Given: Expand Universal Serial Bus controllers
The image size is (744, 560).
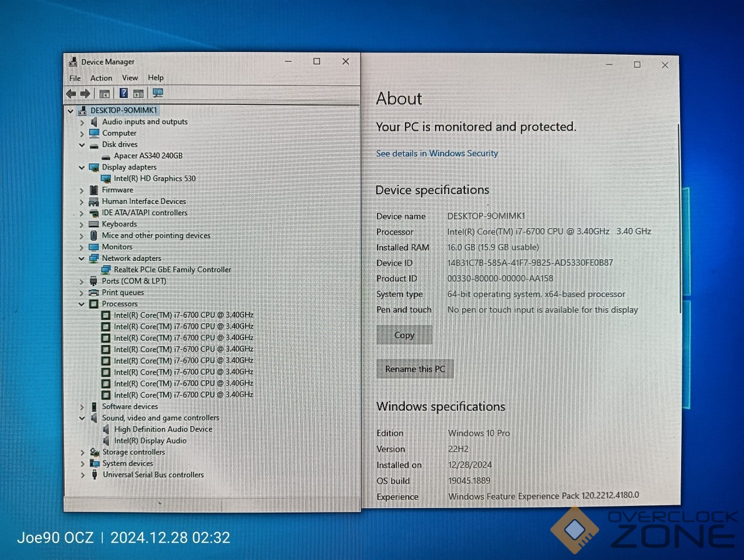Looking at the screenshot, I should point(82,475).
